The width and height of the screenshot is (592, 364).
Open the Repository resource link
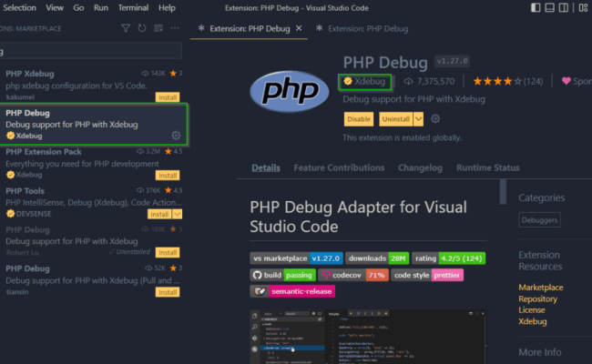537,299
